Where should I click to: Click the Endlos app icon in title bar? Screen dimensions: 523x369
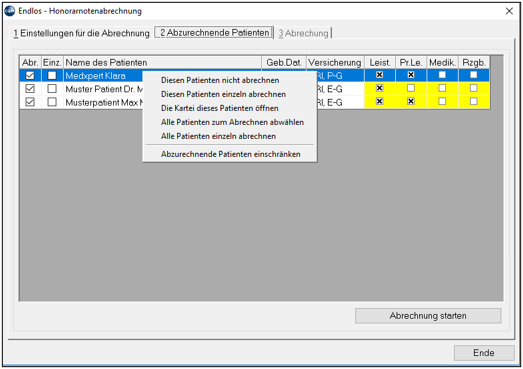click(10, 11)
